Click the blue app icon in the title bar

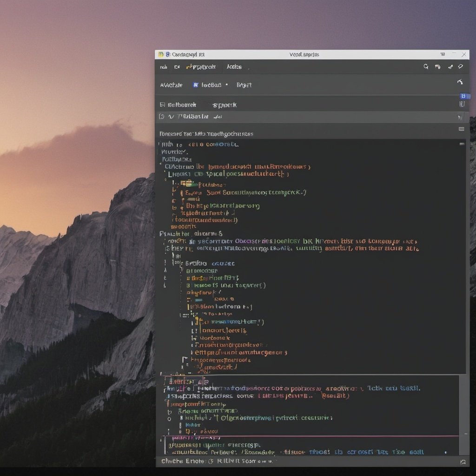tap(167, 54)
